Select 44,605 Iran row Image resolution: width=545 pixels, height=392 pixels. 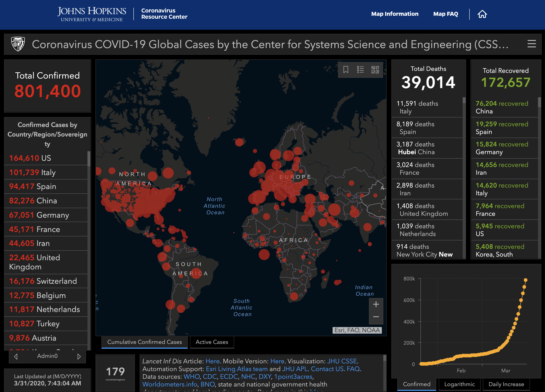(46, 243)
